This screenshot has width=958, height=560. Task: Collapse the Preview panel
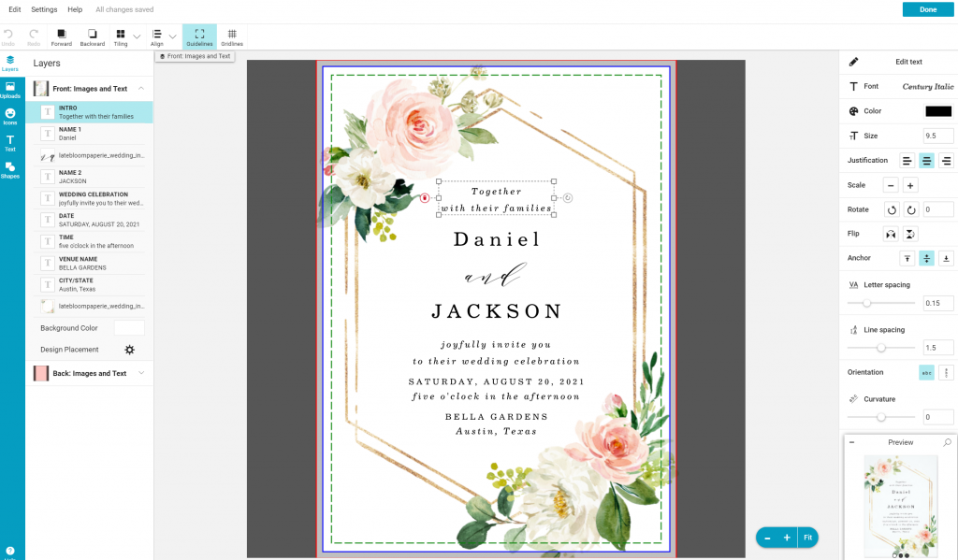[851, 442]
